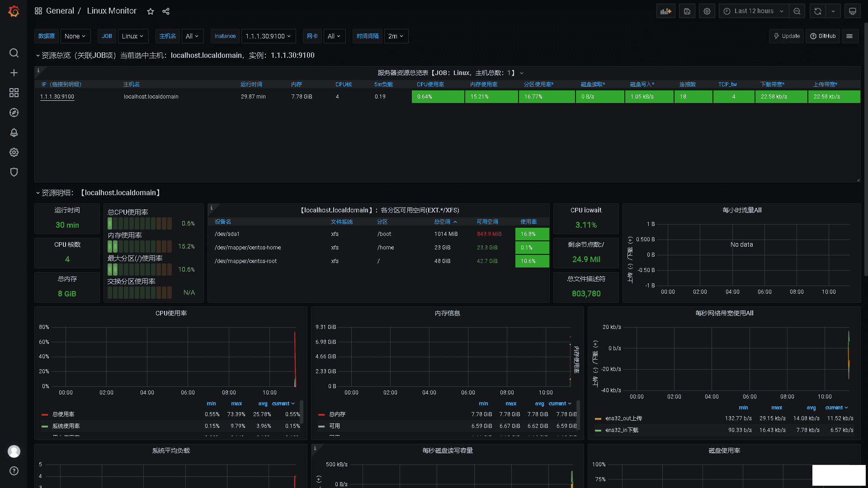Toggle the dashboard share icon
Viewport: 868px width, 488px height.
166,11
